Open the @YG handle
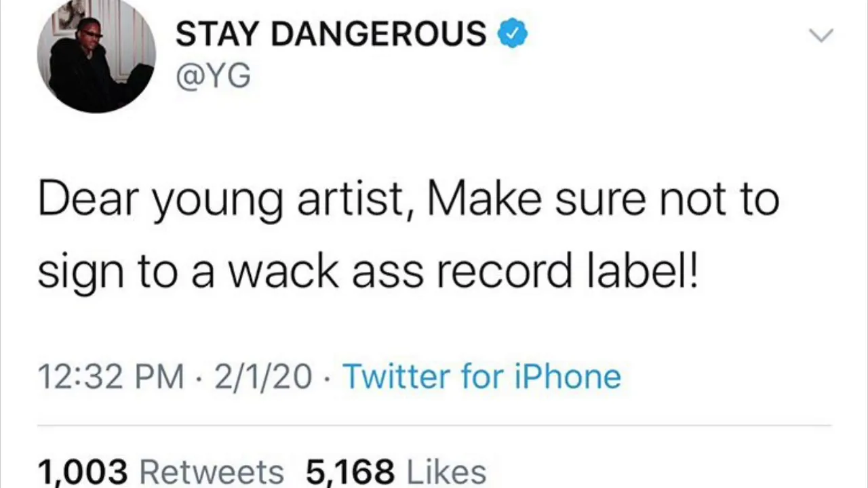Viewport: 868px width, 488px height. point(213,77)
